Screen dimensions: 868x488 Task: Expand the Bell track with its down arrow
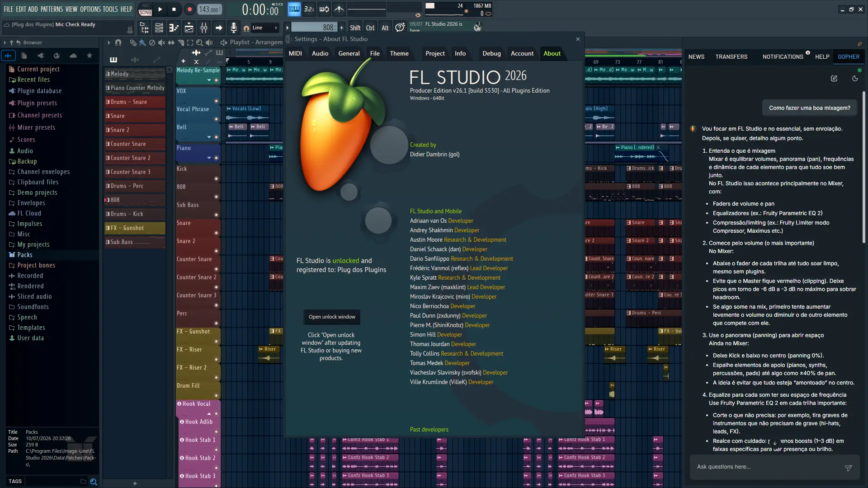[x=209, y=137]
